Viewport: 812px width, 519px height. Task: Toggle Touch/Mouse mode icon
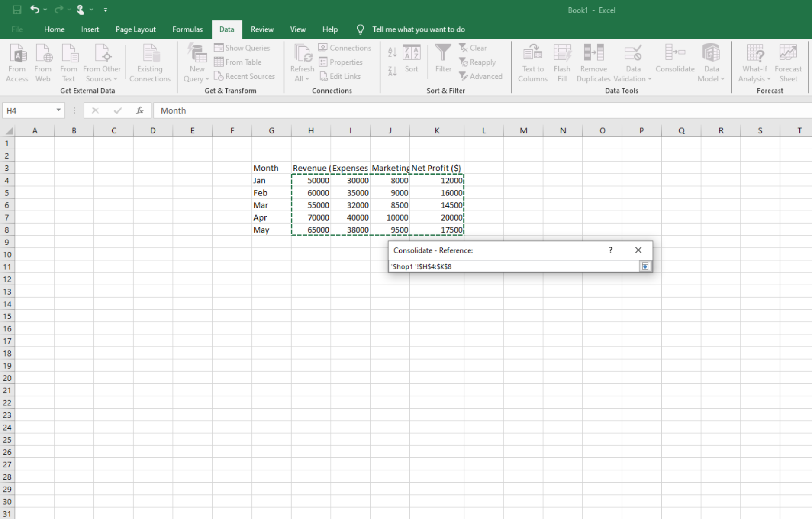(81, 10)
